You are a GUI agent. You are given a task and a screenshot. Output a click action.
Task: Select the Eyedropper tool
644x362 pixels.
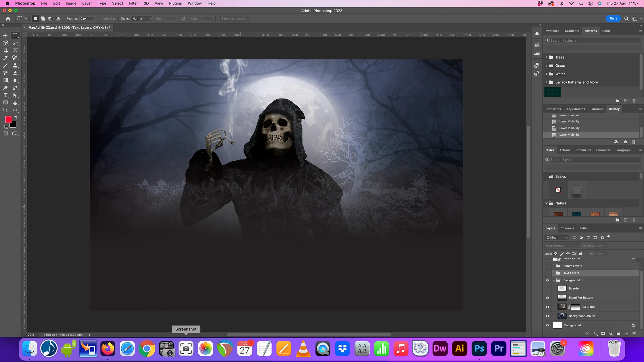click(x=5, y=58)
